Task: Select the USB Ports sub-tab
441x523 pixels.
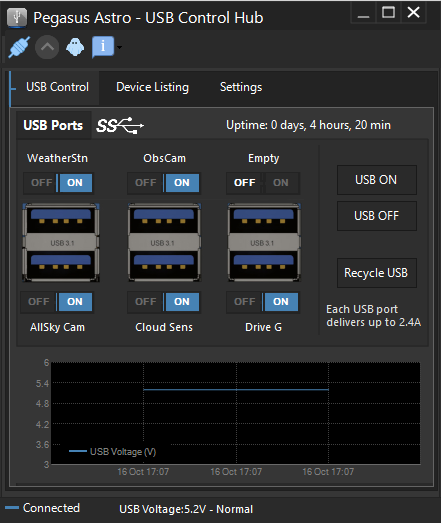Action: pos(53,125)
